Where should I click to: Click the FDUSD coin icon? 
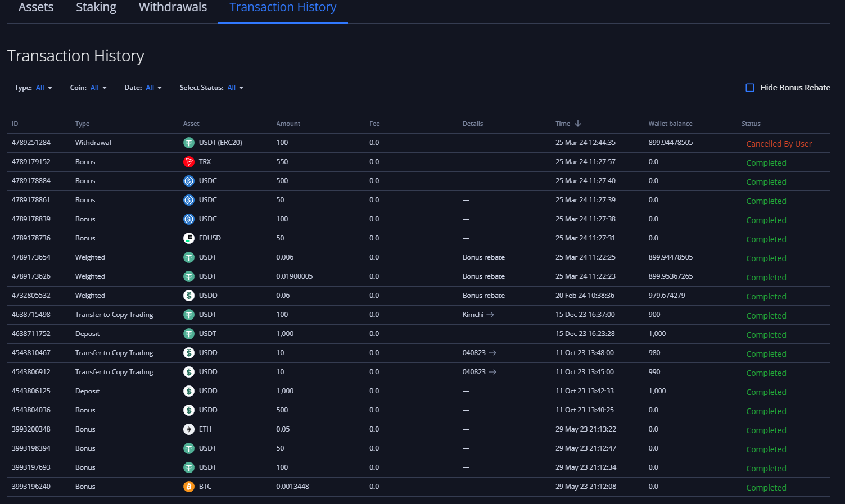[189, 238]
